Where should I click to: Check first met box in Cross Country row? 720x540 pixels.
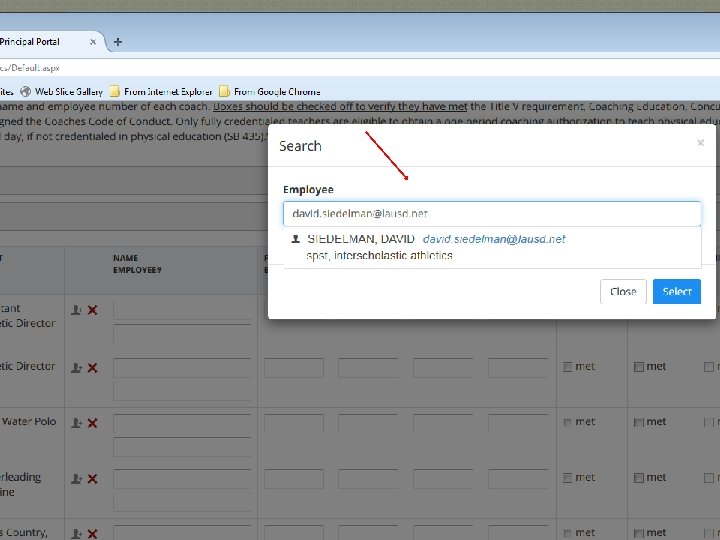coord(568,533)
